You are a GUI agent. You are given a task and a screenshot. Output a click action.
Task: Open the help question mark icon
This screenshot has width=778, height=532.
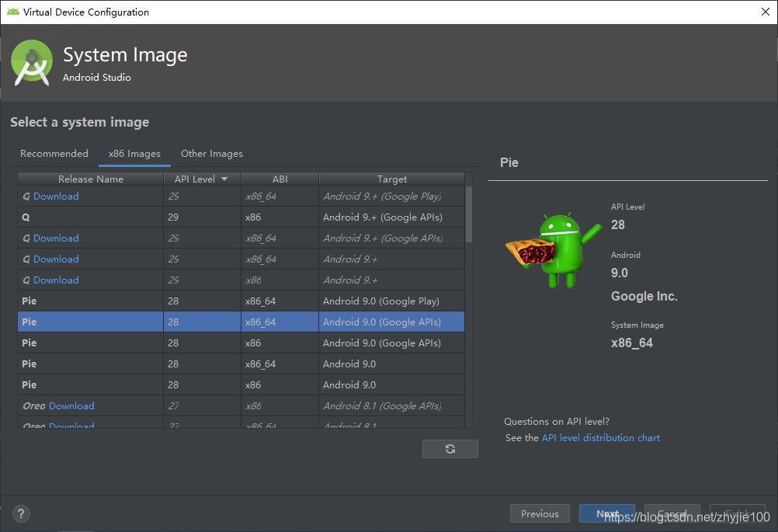[21, 513]
